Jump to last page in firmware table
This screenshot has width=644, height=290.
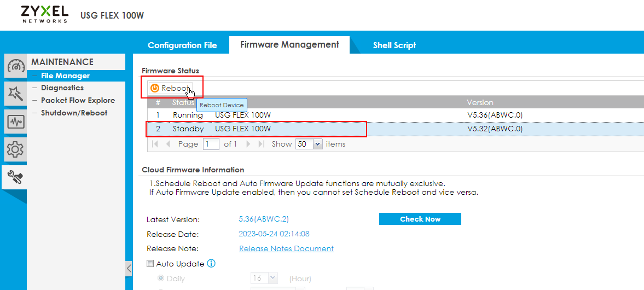click(x=261, y=144)
